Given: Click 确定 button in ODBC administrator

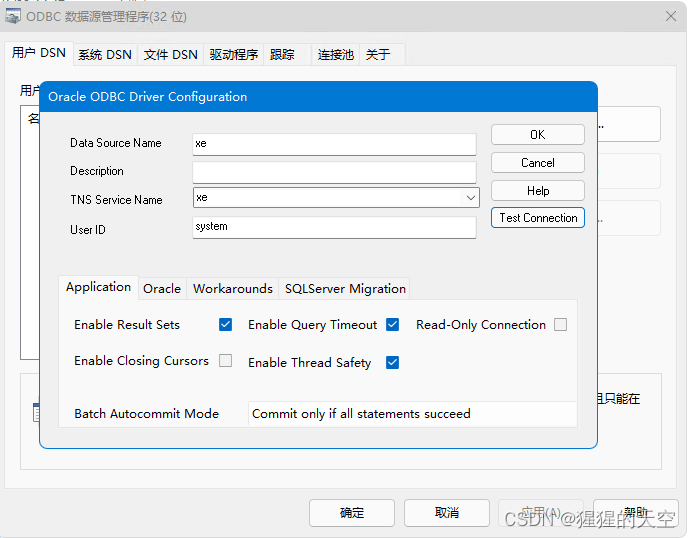Looking at the screenshot, I should (352, 512).
